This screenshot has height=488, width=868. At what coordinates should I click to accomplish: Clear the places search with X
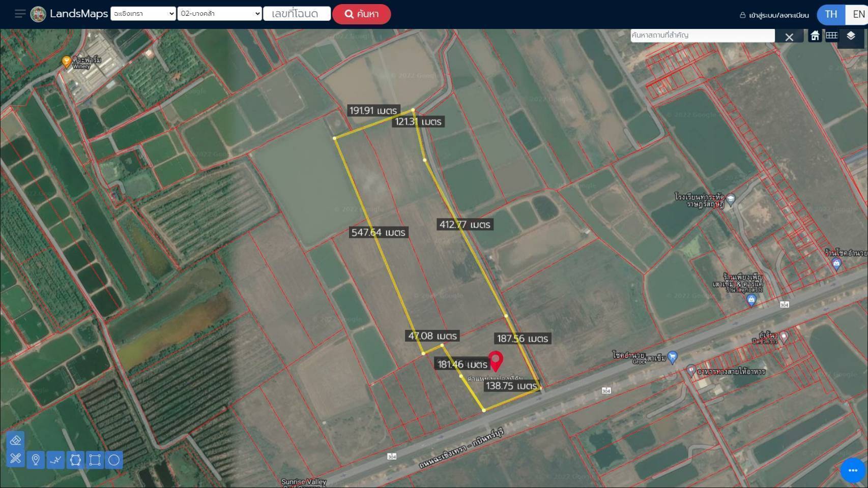coord(789,37)
